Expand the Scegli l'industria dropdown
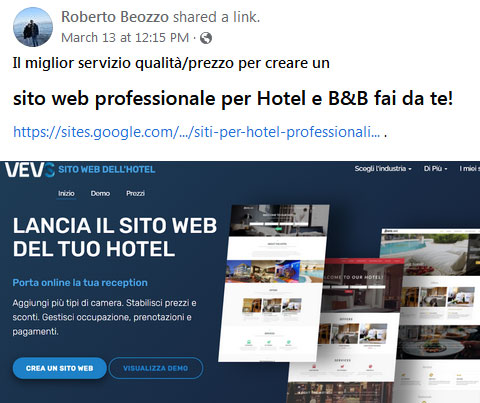Screen dimensions: 480x403 383,169
